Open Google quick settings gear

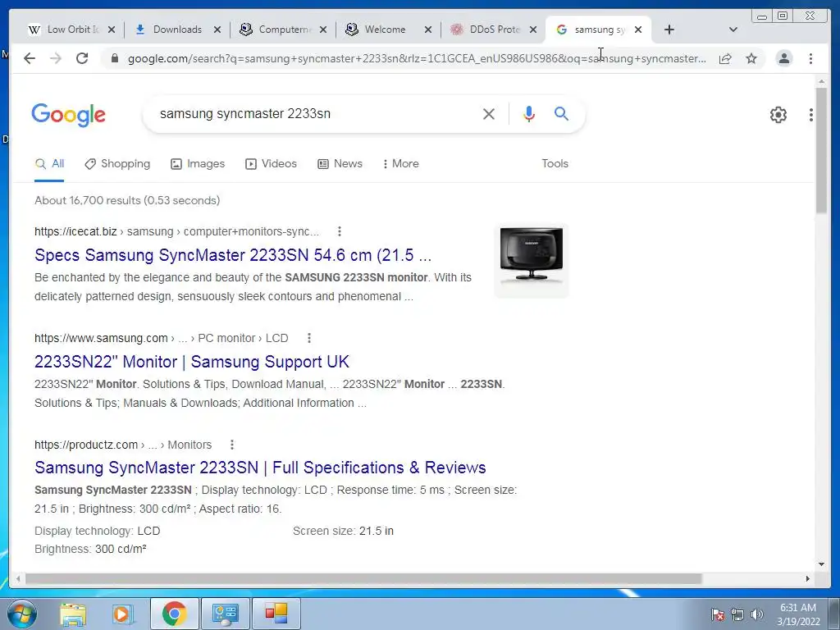click(778, 115)
